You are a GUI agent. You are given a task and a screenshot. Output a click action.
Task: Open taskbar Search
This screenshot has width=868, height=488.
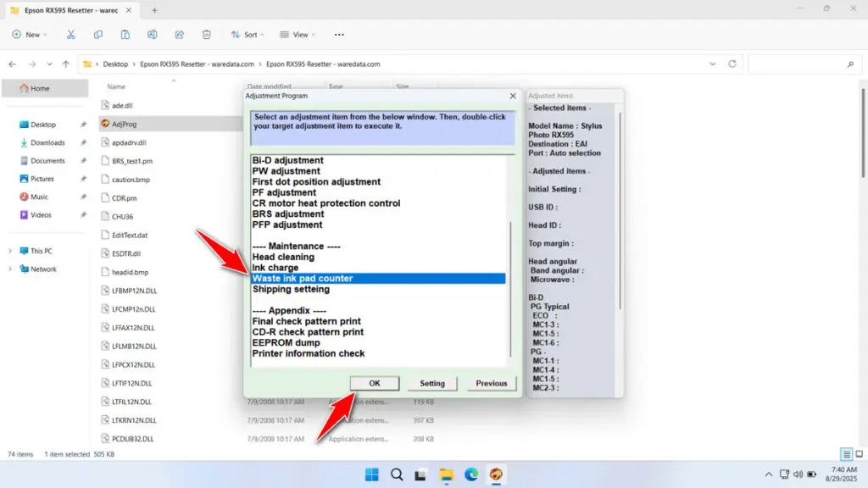click(x=397, y=474)
